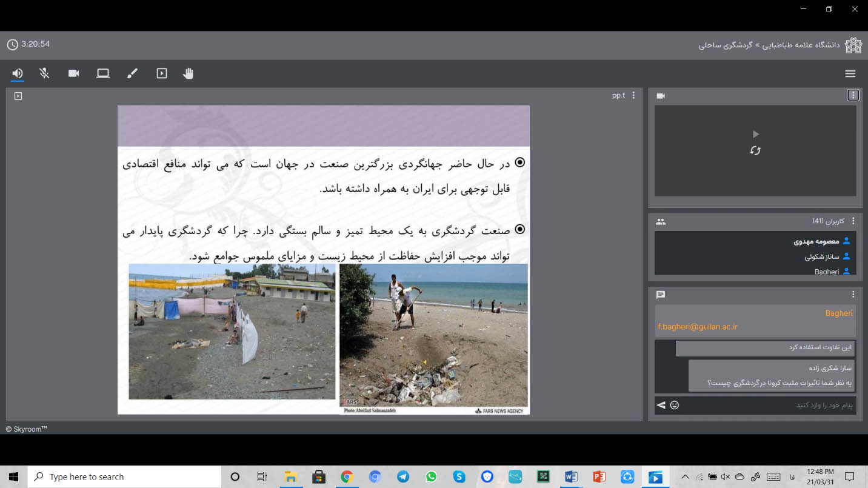Open the presentation panel three-dot menu
This screenshot has width=868, height=488.
click(x=633, y=95)
